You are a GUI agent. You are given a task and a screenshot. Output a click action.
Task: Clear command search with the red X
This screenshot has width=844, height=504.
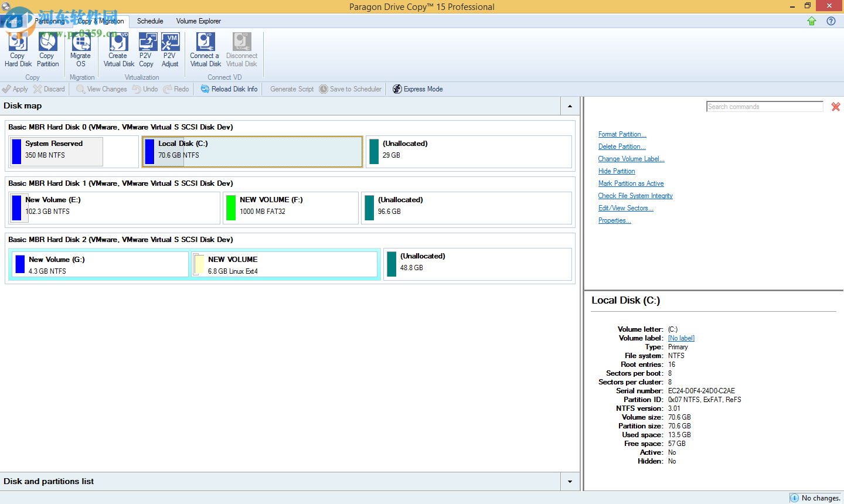[x=836, y=107]
